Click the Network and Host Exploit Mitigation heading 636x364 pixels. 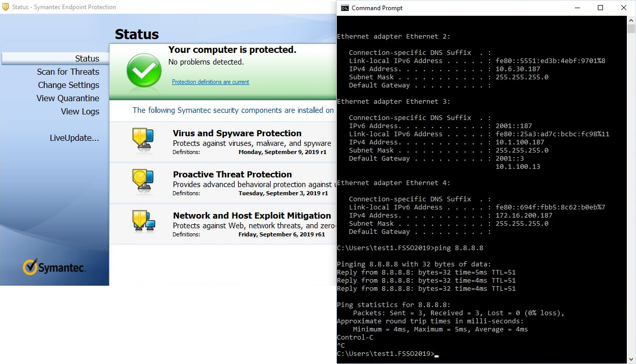[252, 216]
